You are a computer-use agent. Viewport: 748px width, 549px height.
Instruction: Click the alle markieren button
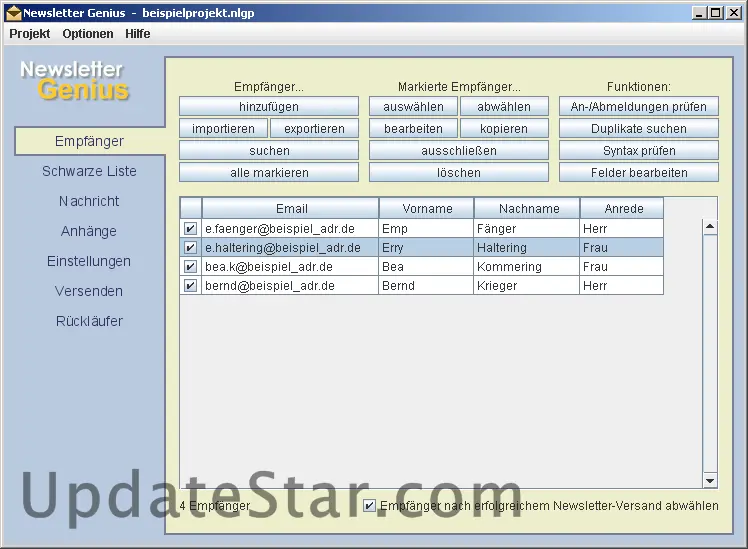269,172
